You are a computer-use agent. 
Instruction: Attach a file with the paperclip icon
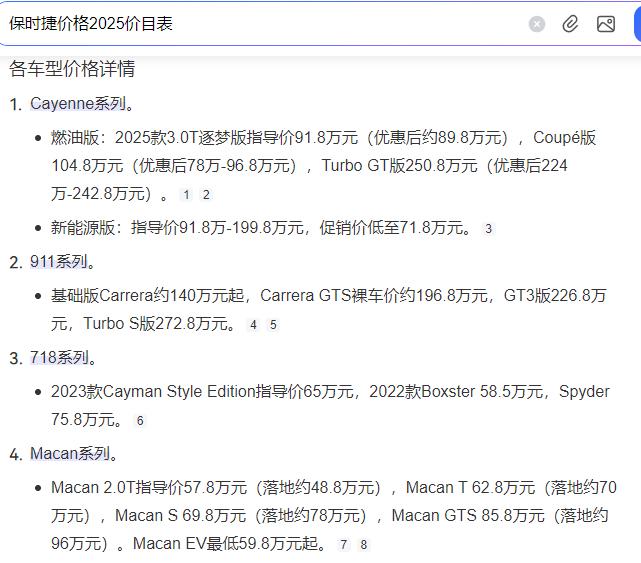coord(570,24)
